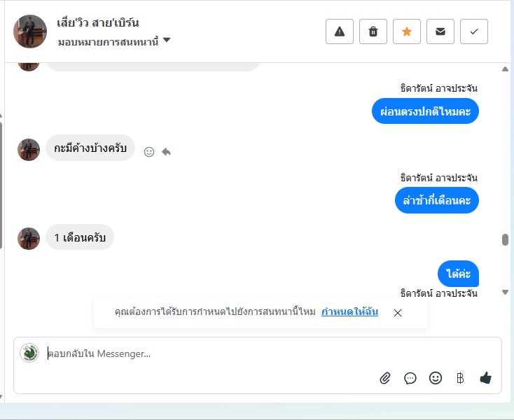Screen dimensions: 514x420
Task: Toggle the orange follow-up star
Action: tap(406, 31)
